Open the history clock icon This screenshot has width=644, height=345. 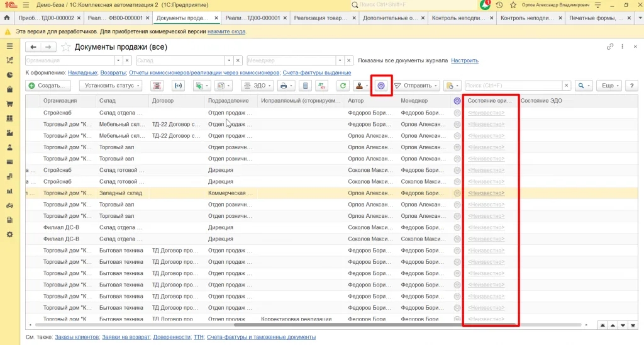pyautogui.click(x=499, y=5)
